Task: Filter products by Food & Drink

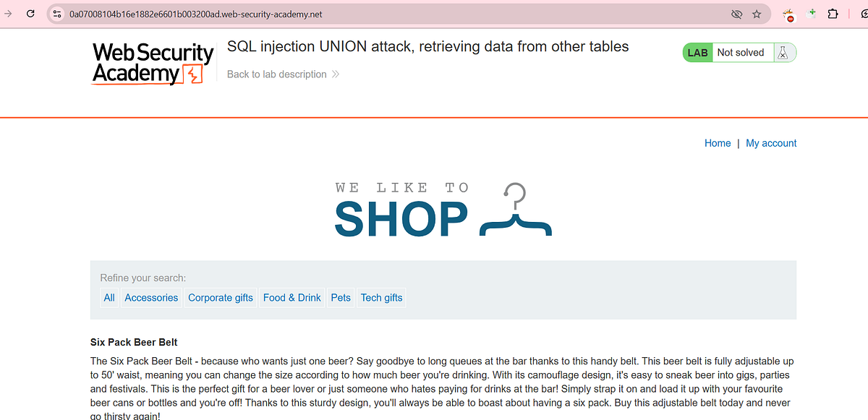Action: [x=292, y=297]
